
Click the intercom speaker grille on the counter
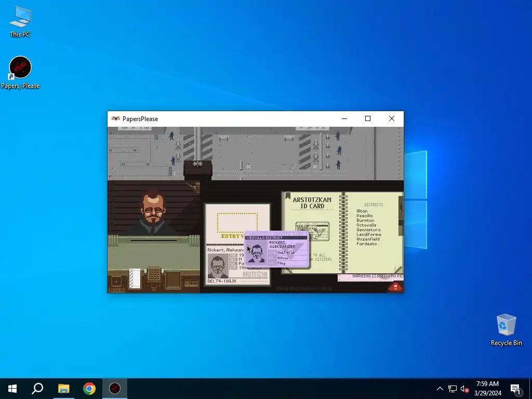(154, 274)
